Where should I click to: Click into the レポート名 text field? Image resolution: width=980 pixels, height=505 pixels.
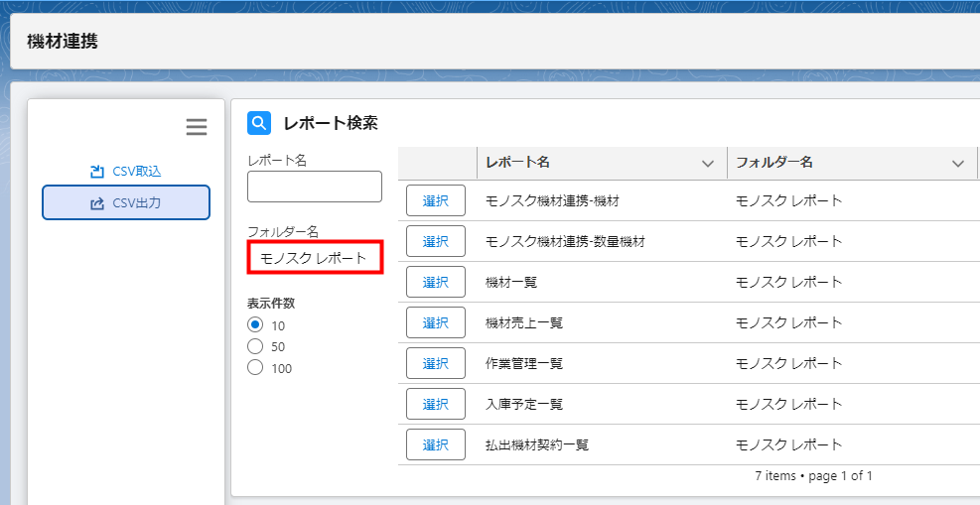point(314,187)
